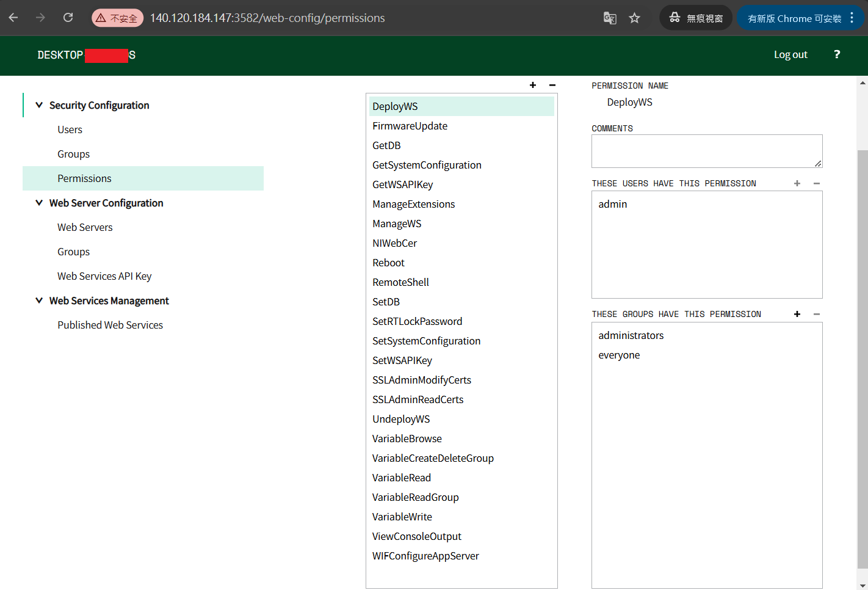Select the ViewConsoleOutput permission

click(461, 536)
